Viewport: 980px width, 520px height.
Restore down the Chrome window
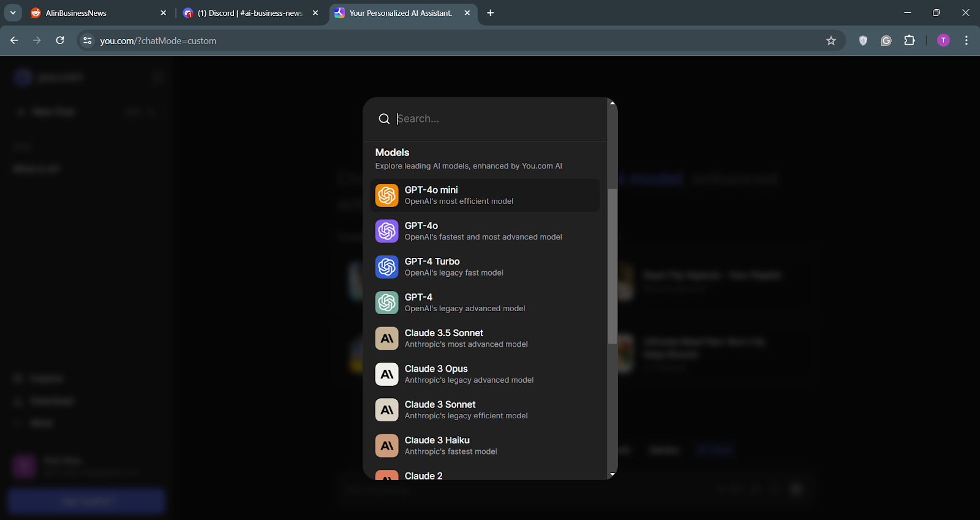(x=937, y=12)
